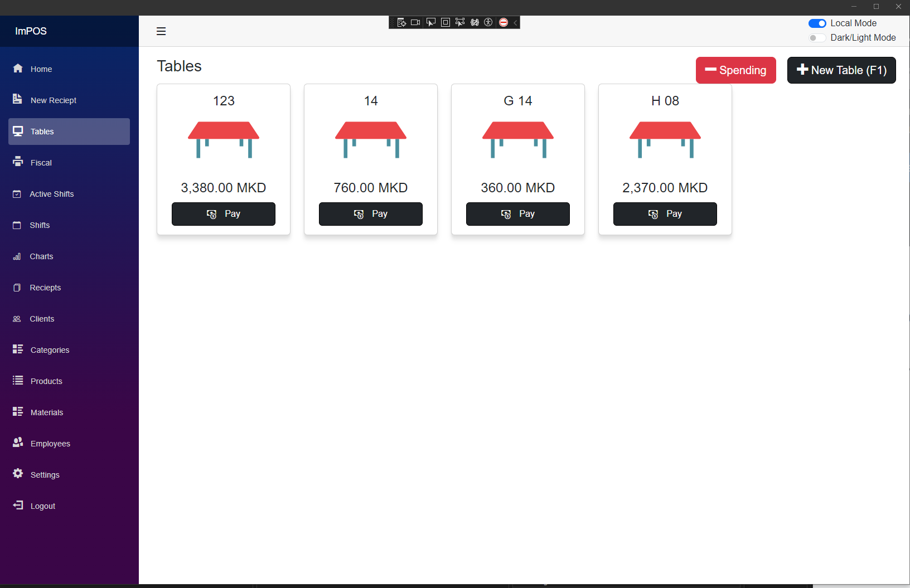Go to Home in the sidebar

[69, 69]
